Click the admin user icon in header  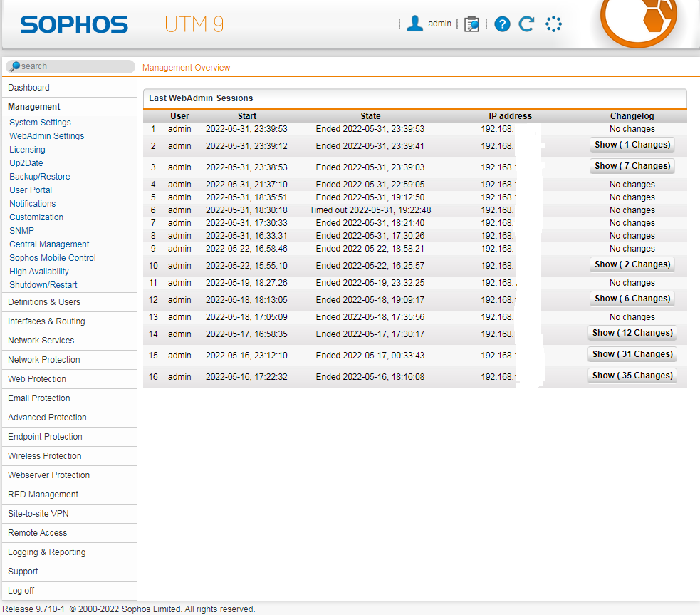(x=414, y=24)
